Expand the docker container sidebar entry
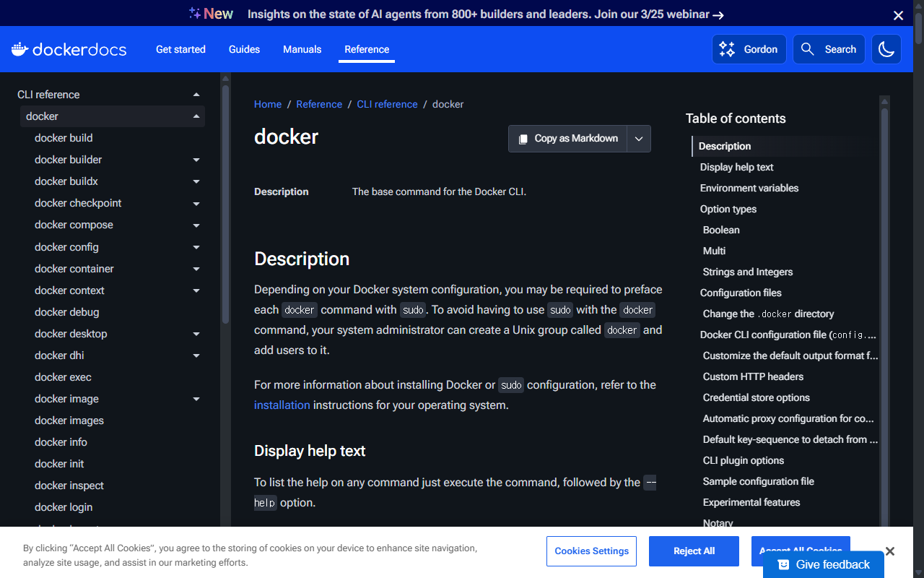This screenshot has height=578, width=924. [x=196, y=268]
